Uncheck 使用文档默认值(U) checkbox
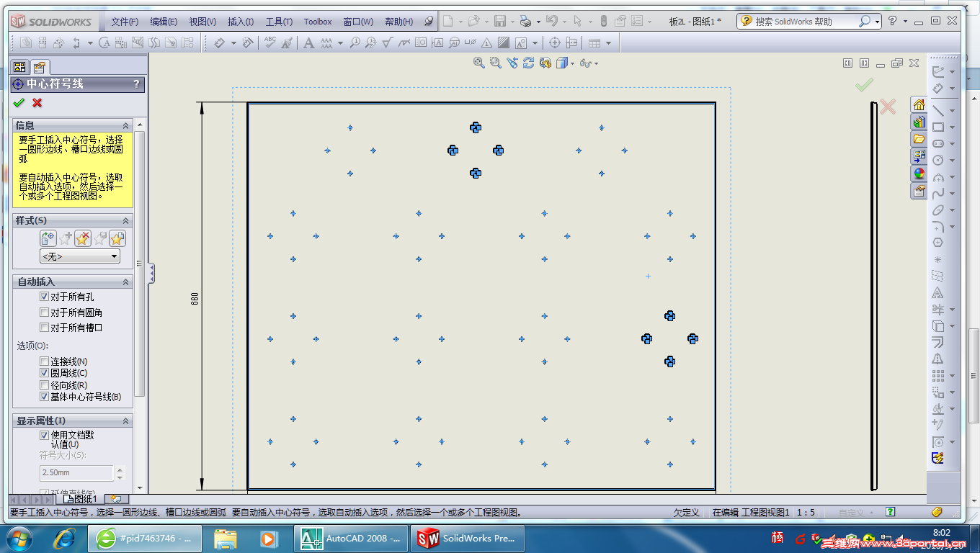 click(x=44, y=435)
